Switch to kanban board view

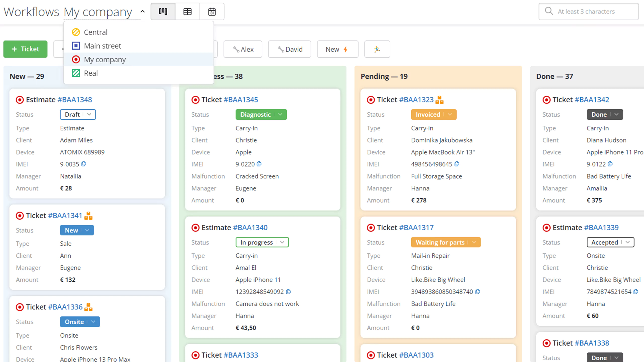(x=163, y=12)
